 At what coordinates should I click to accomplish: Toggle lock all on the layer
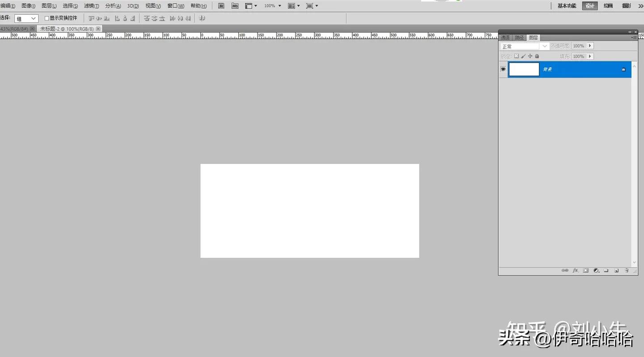point(537,56)
